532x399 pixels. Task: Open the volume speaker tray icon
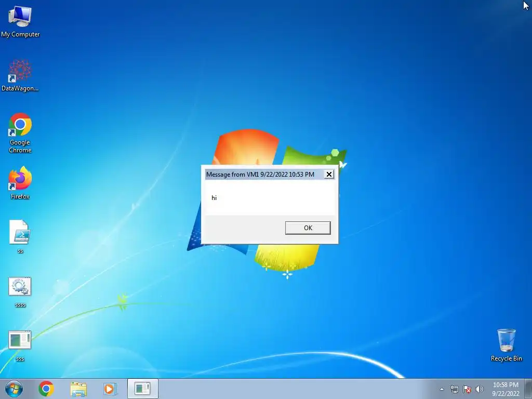[480, 389]
